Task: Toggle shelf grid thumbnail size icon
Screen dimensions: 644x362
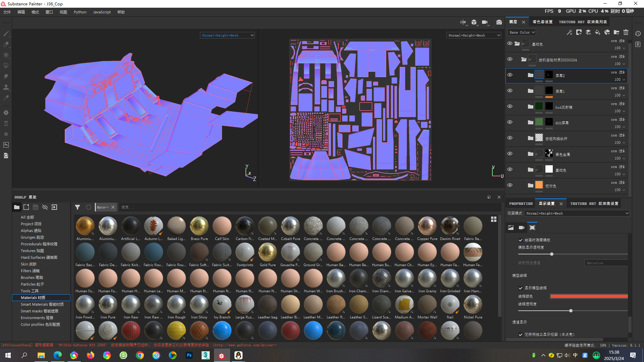Action: click(494, 219)
